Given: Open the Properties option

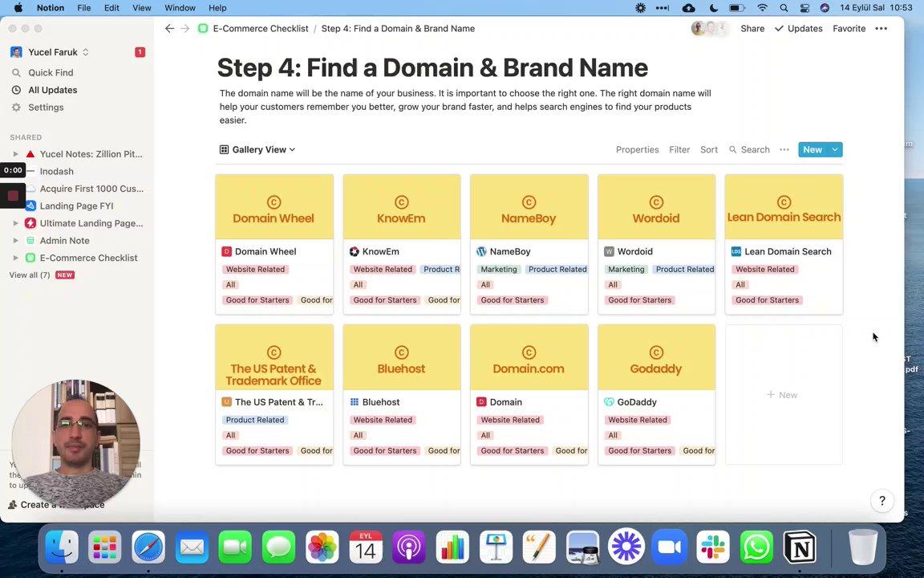Looking at the screenshot, I should [637, 150].
